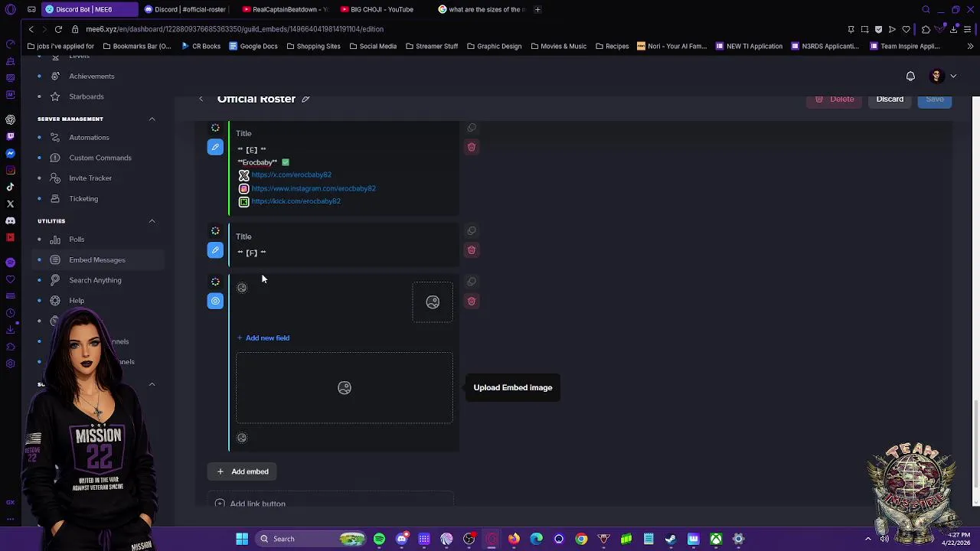Viewport: 980px width, 551px height.
Task: Select the Invite Tracker sidebar icon
Action: [x=55, y=178]
